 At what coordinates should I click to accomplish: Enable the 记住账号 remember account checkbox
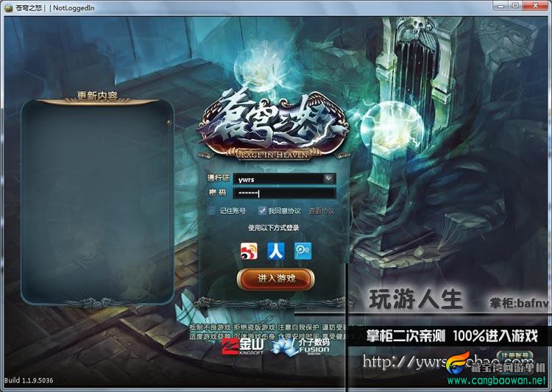(211, 210)
